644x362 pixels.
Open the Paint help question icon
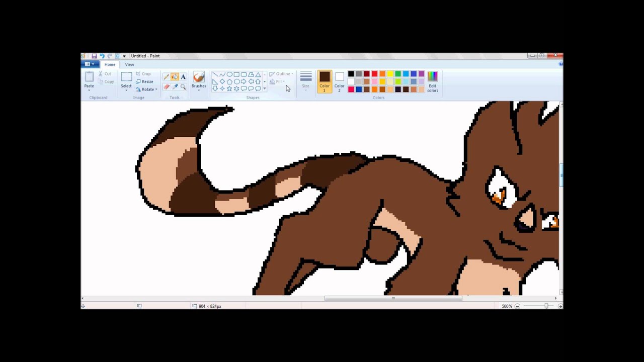click(x=560, y=64)
